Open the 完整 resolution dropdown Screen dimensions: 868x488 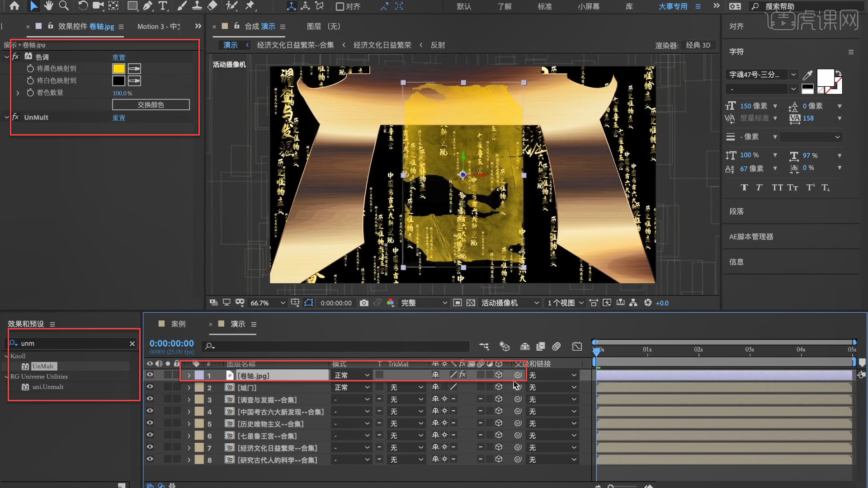[x=424, y=303]
